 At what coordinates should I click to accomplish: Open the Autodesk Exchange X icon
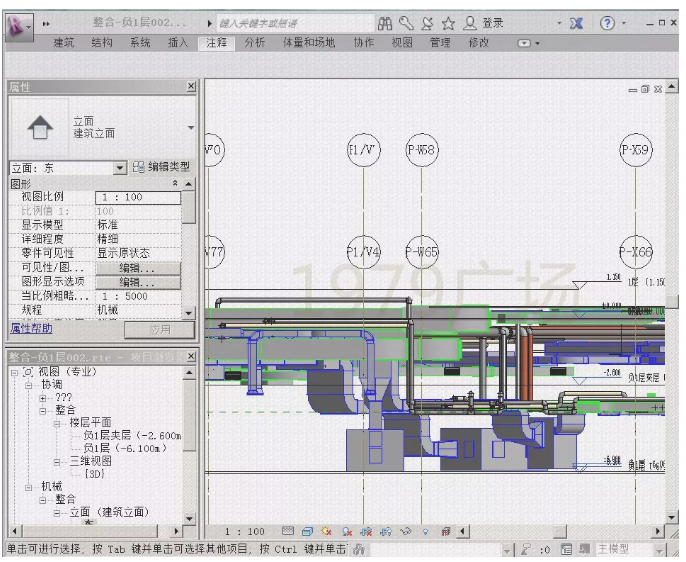tap(576, 23)
